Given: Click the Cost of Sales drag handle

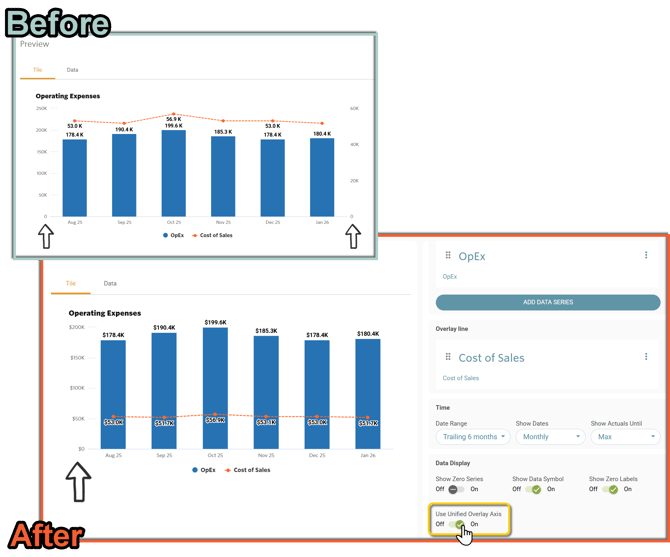Looking at the screenshot, I should [448, 357].
